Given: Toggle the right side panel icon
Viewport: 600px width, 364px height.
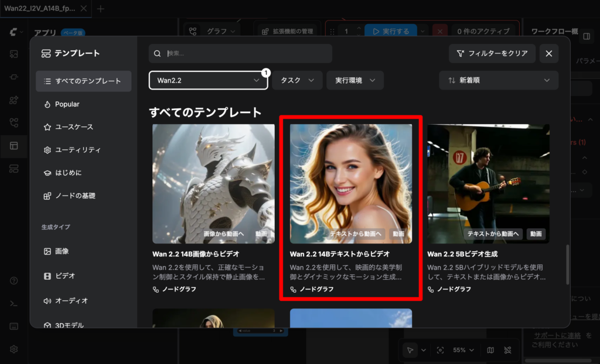Looking at the screenshot, I should click(x=587, y=36).
